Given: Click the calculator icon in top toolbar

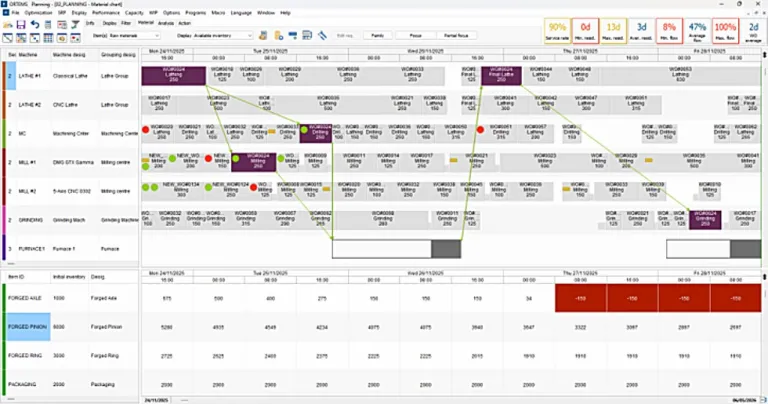Looking at the screenshot, I should (48, 24).
